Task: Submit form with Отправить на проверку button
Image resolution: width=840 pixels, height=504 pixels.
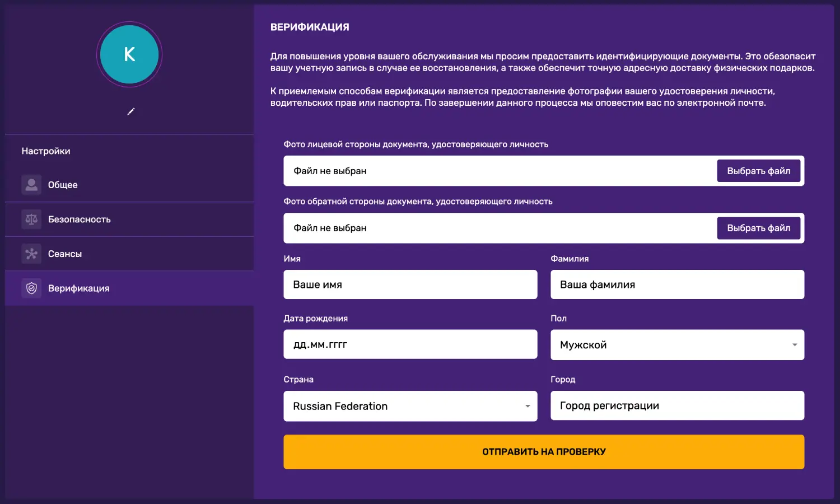Action: tap(544, 452)
